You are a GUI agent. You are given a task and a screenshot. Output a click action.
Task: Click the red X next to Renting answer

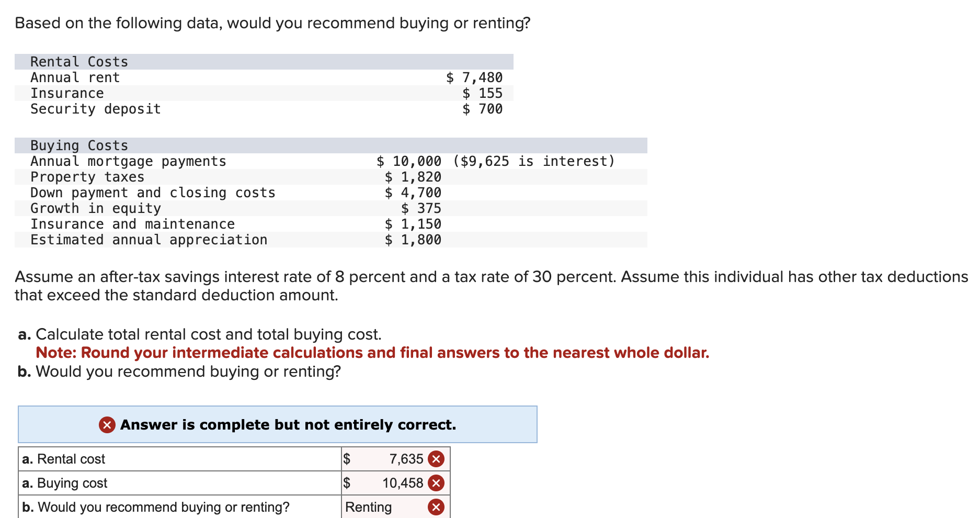coord(436,506)
